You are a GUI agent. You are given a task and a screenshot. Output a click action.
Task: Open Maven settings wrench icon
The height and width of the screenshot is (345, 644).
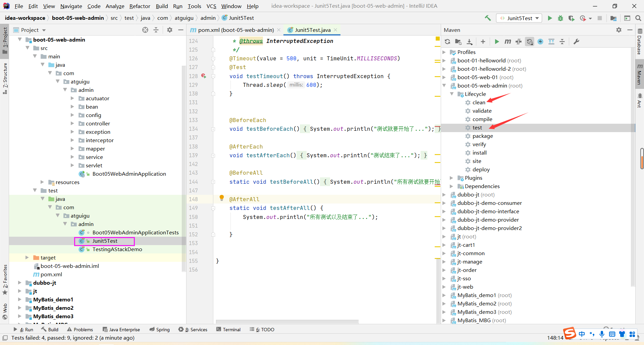(x=577, y=42)
